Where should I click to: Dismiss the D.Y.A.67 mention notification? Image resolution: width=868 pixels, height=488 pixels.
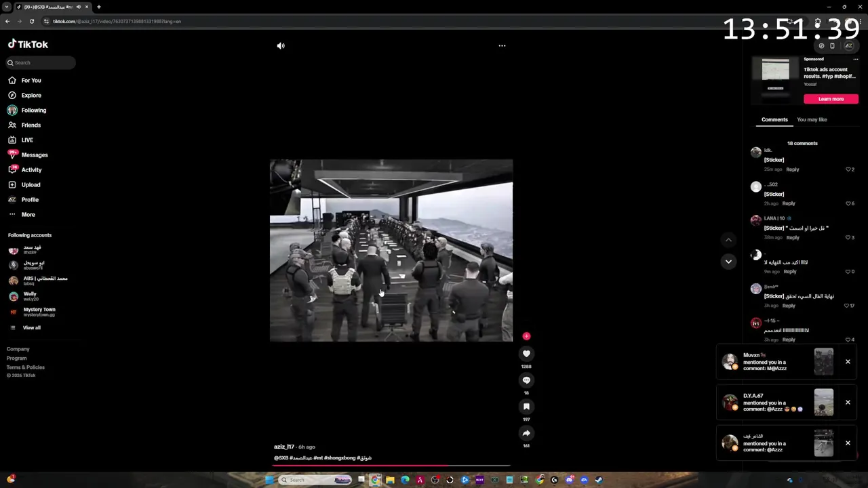[x=848, y=402]
